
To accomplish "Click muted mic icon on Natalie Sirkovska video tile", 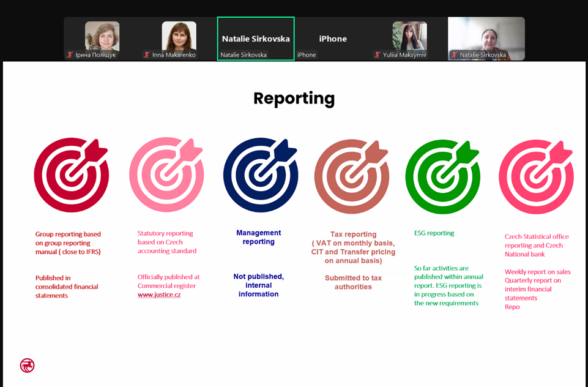I will click(x=454, y=54).
